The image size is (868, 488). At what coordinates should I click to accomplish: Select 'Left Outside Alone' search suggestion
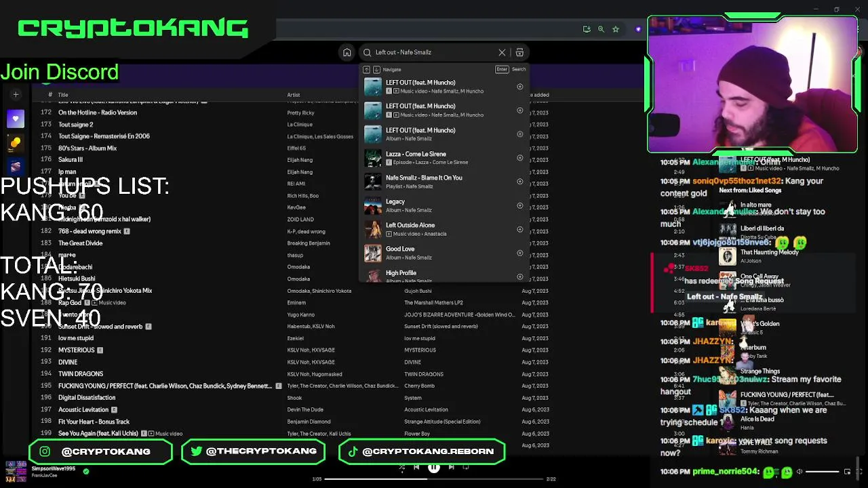[445, 229]
